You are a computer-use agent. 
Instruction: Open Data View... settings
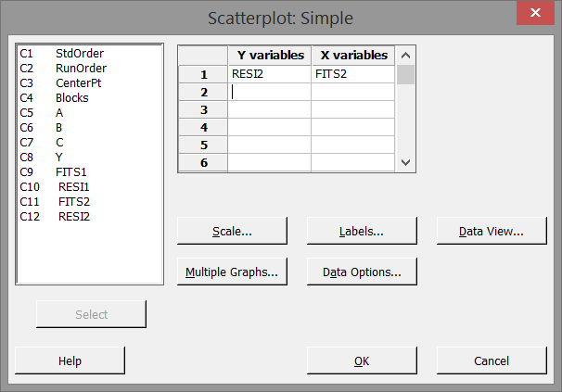coord(492,231)
